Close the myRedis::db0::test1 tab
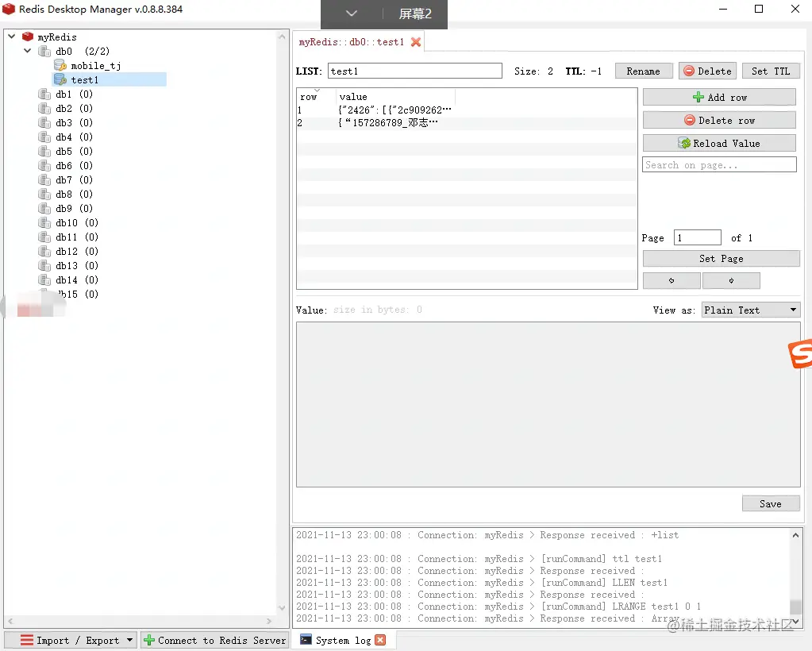This screenshot has height=651, width=812. 415,42
